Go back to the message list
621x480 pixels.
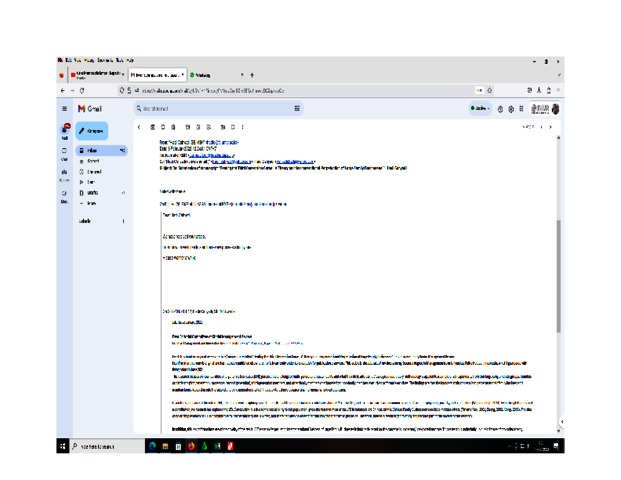[138, 127]
